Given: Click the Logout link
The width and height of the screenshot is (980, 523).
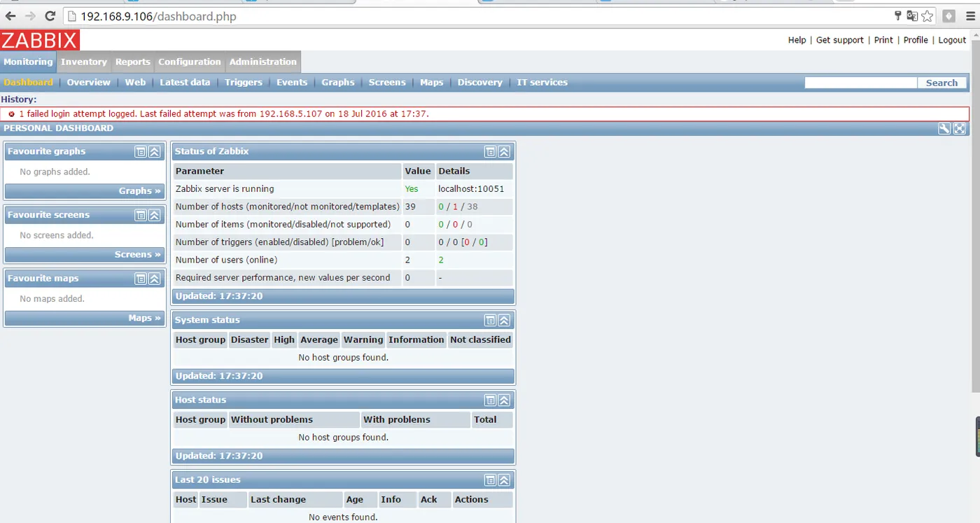Looking at the screenshot, I should [952, 40].
